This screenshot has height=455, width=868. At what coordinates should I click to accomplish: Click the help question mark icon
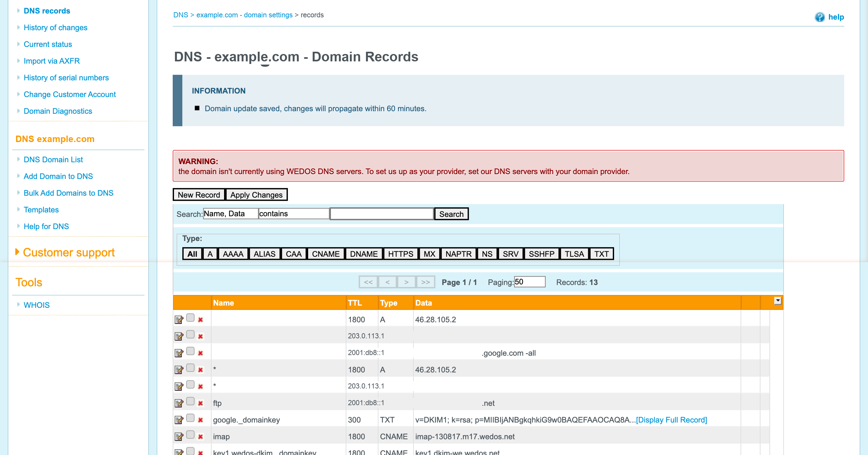click(x=820, y=17)
